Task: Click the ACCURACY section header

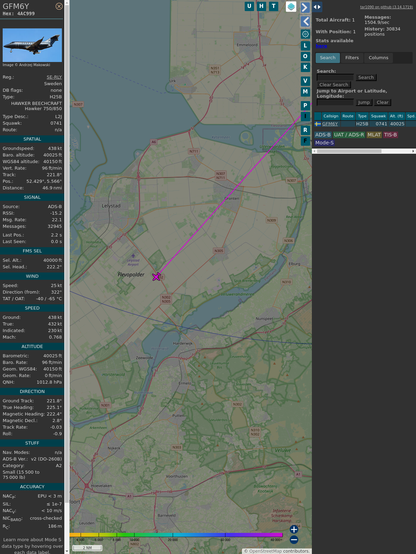Action: pyautogui.click(x=32, y=487)
